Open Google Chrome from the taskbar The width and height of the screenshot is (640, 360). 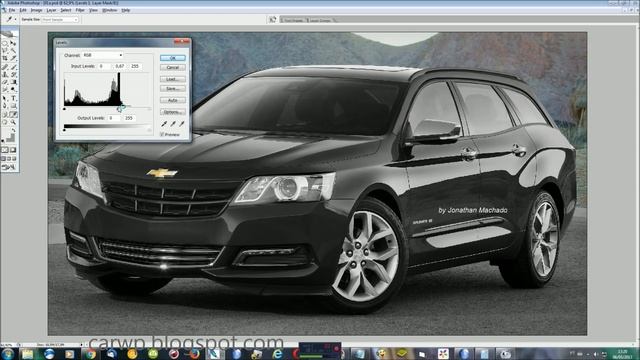(90, 354)
